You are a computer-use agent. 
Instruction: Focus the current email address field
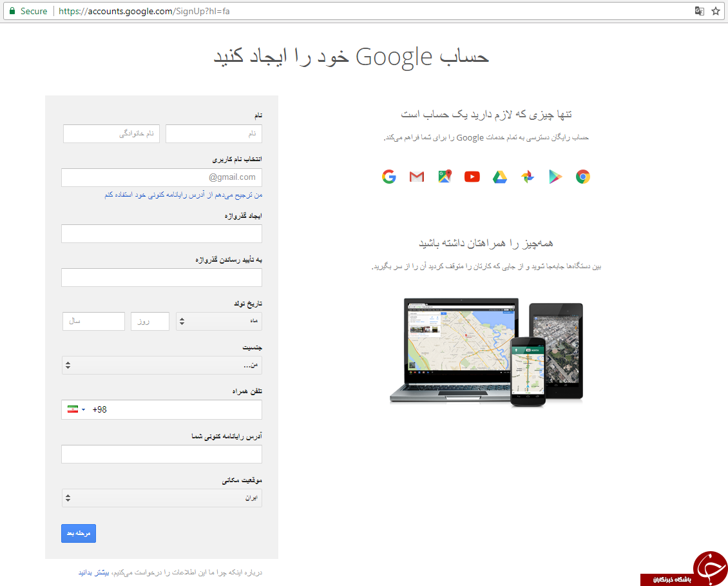point(162,454)
